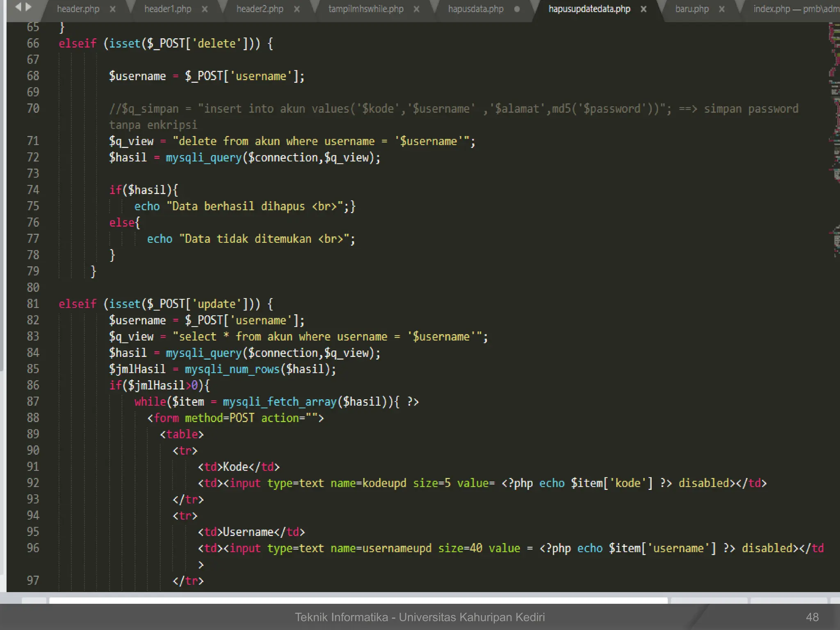The image size is (840, 630).
Task: Switch to the hapusdata.php tab
Action: (x=475, y=9)
